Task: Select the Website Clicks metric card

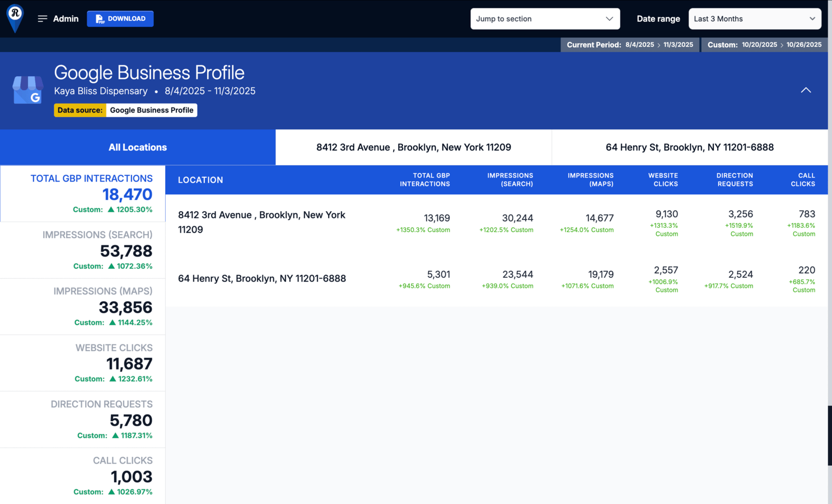Action: click(x=83, y=363)
